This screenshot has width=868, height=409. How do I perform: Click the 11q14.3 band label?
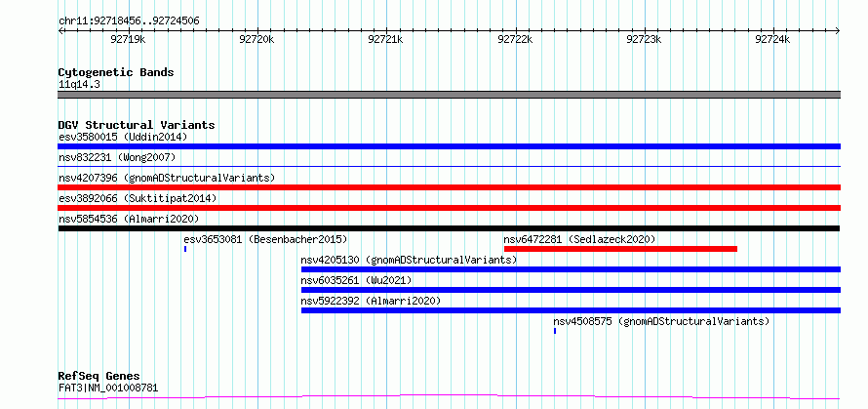[79, 85]
